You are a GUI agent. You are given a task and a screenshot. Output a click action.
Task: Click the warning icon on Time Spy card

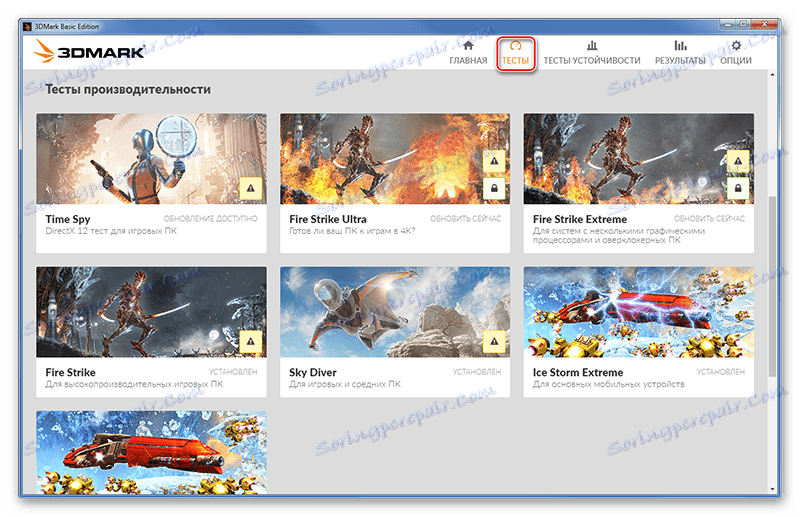click(x=251, y=188)
